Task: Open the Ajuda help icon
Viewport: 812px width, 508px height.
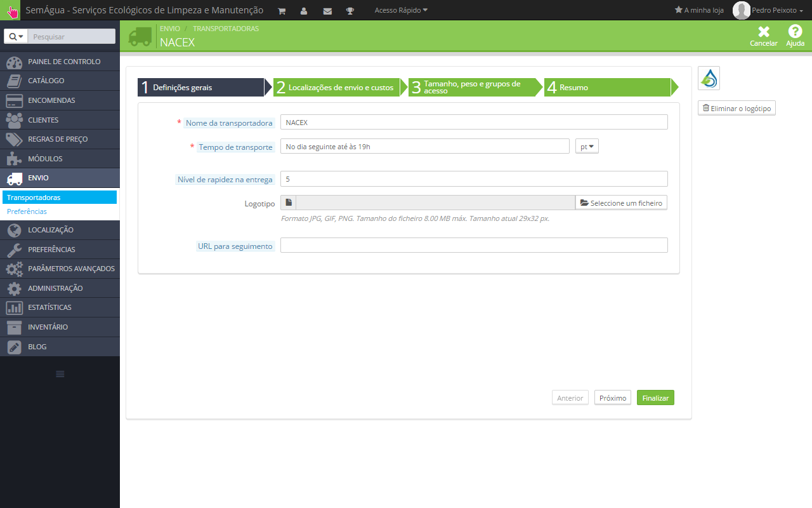Action: [795, 32]
